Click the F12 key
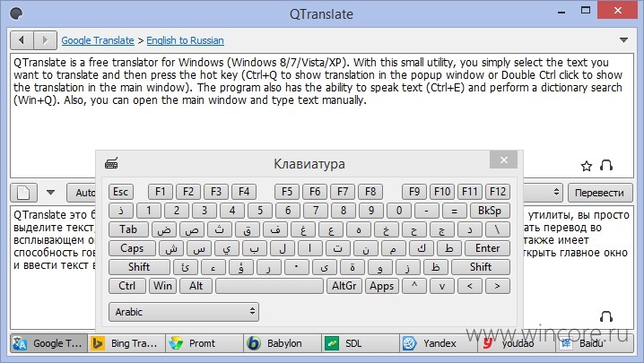The image size is (644, 363). pos(498,192)
